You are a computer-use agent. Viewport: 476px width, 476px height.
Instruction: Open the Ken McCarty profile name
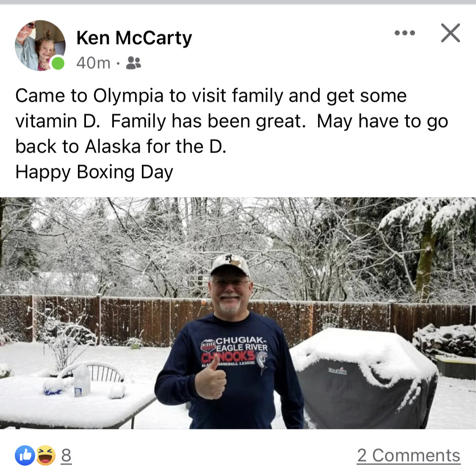(x=134, y=38)
